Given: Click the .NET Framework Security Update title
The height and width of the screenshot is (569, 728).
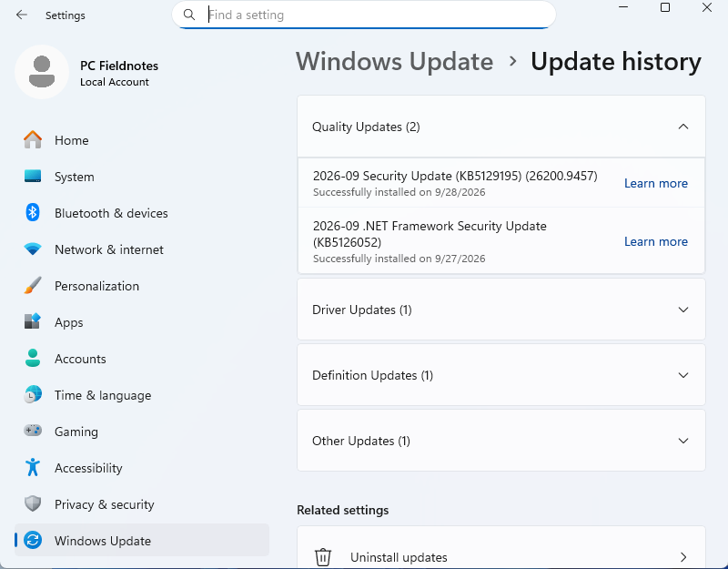Looking at the screenshot, I should pyautogui.click(x=430, y=234).
